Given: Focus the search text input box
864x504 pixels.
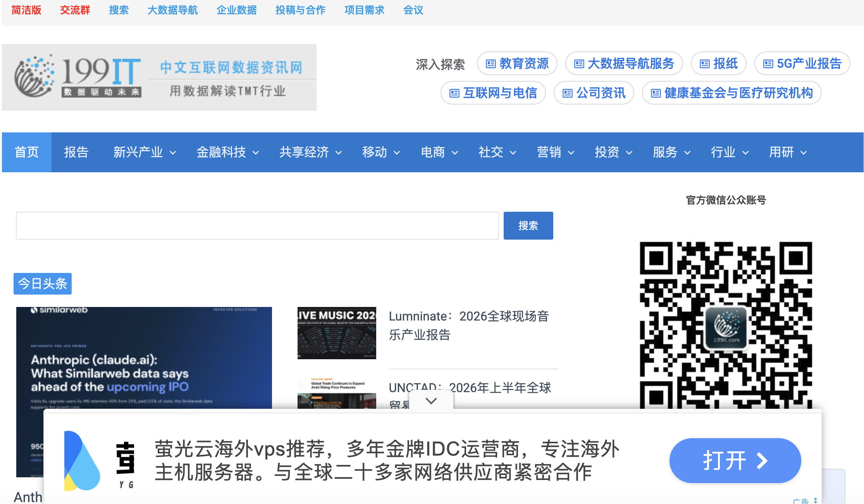Looking at the screenshot, I should tap(257, 226).
